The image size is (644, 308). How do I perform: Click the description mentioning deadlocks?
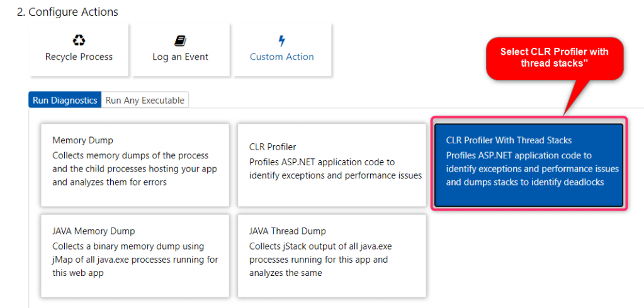pos(532,169)
